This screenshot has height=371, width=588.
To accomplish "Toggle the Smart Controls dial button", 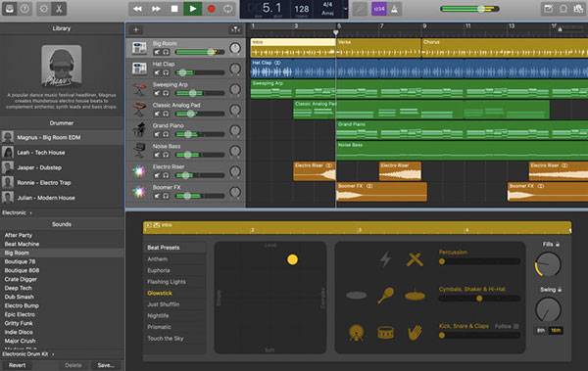I will (x=44, y=9).
